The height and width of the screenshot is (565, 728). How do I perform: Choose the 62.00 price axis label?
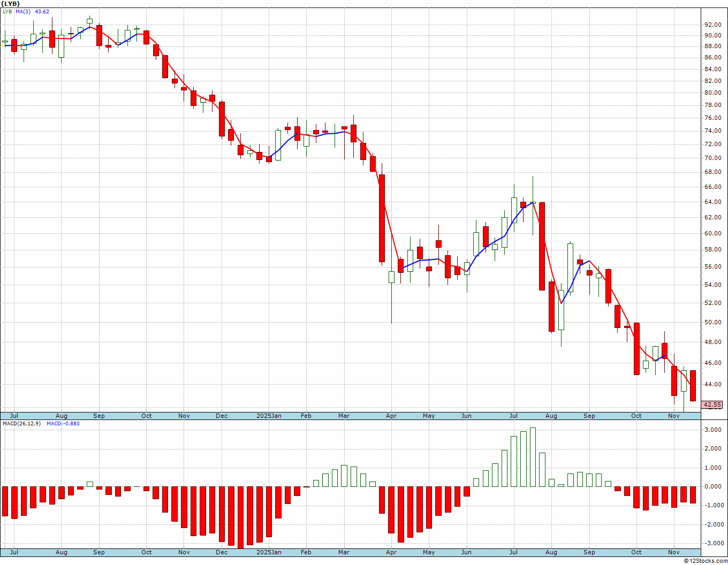(x=712, y=217)
